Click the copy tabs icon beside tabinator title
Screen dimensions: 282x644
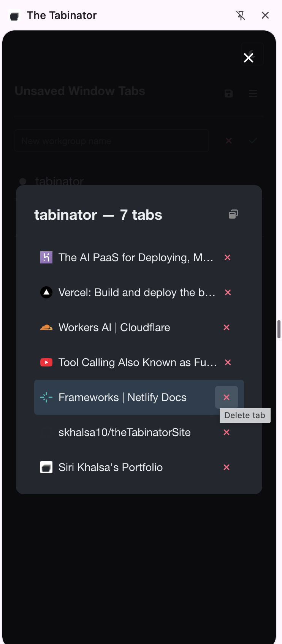tap(233, 214)
